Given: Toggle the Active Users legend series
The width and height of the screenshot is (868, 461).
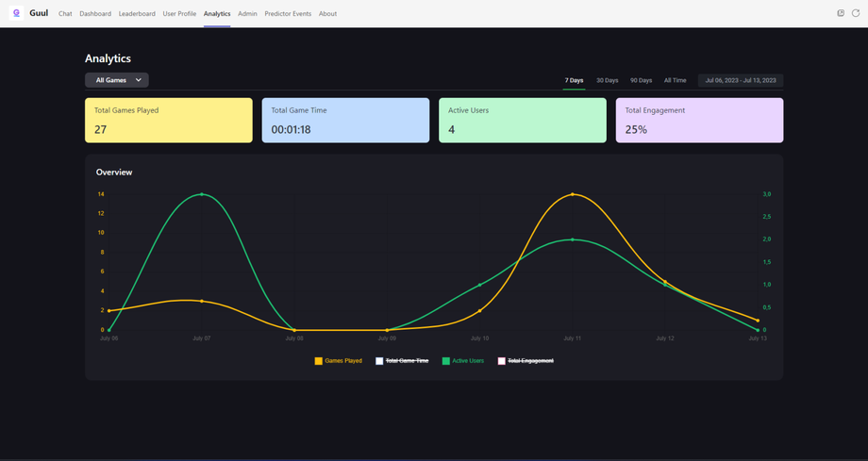Looking at the screenshot, I should coord(463,361).
